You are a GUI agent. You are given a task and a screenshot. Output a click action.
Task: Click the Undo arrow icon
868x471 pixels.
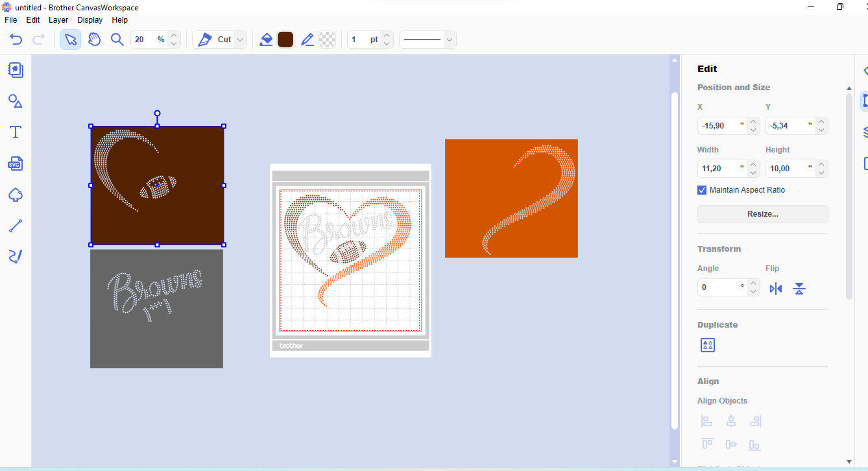[16, 40]
